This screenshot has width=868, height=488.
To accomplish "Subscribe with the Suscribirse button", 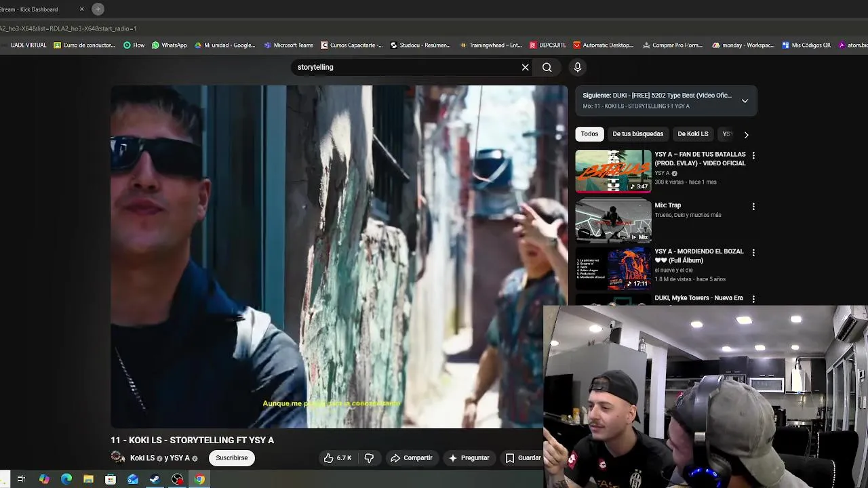I will [232, 458].
